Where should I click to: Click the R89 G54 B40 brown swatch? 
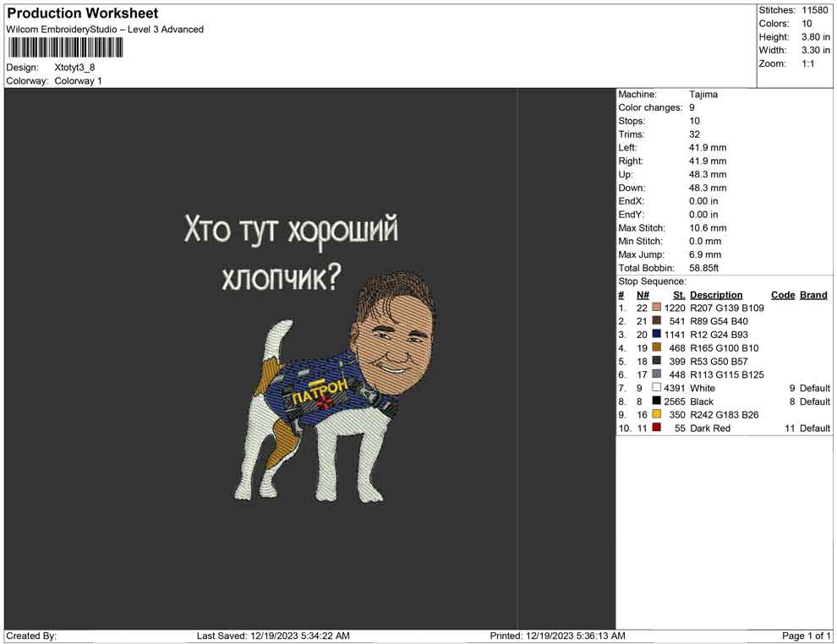[x=657, y=320]
